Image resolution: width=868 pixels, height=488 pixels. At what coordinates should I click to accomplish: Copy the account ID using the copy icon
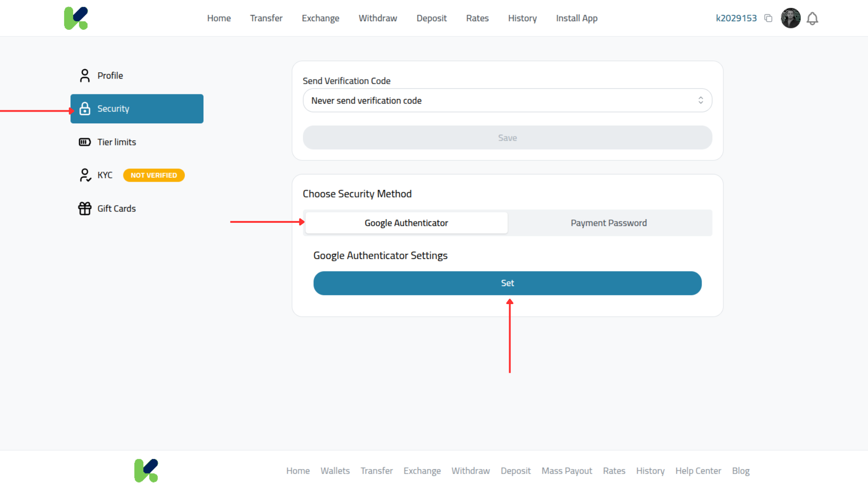pyautogui.click(x=769, y=18)
